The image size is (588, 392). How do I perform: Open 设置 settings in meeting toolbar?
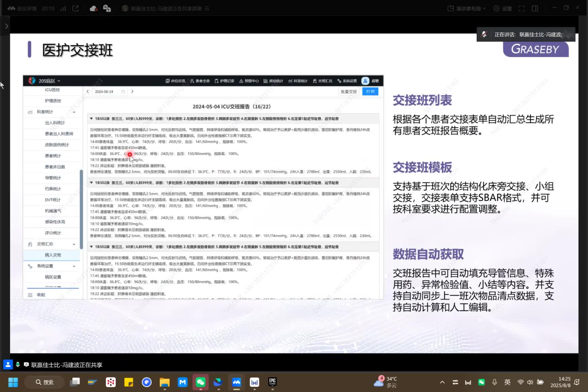coord(503,9)
